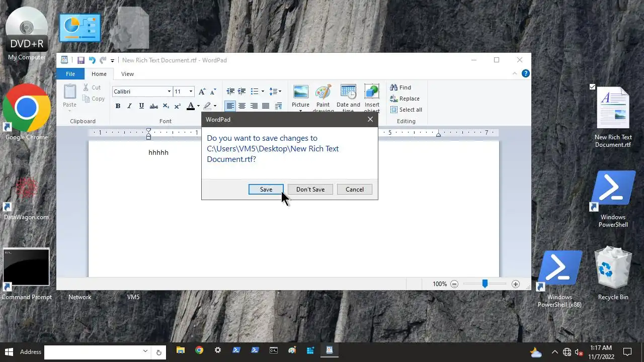Open the line spacing dropdown
The image size is (644, 362).
click(275, 92)
